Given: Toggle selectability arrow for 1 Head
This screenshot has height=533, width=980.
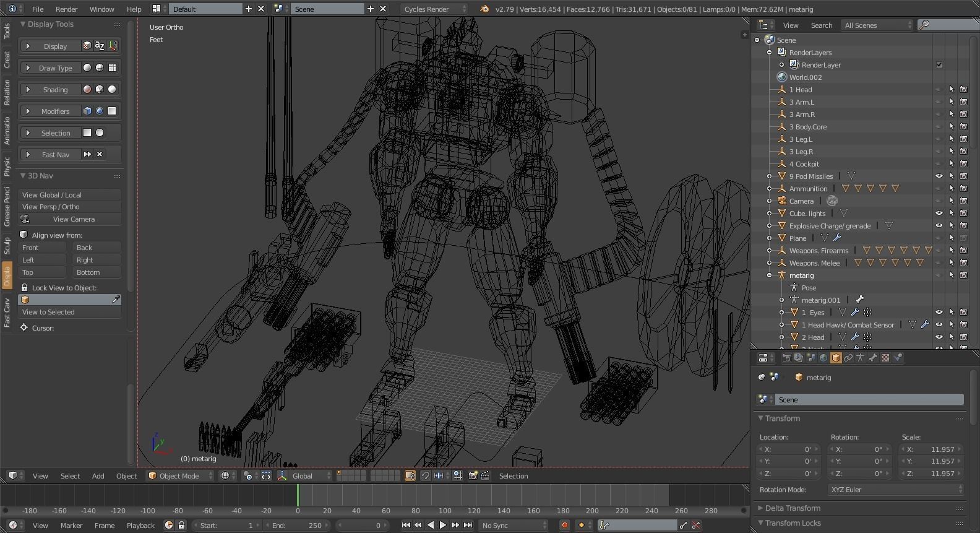Looking at the screenshot, I should (952, 89).
